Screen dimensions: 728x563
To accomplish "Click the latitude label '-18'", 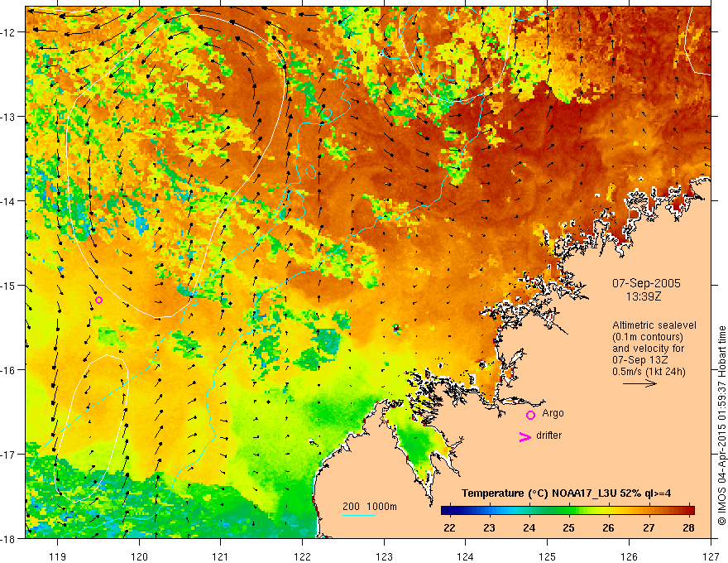I will pyautogui.click(x=9, y=538).
